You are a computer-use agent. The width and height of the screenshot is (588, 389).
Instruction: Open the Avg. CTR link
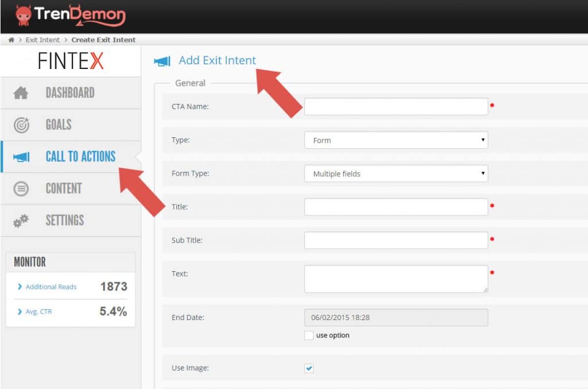(38, 312)
